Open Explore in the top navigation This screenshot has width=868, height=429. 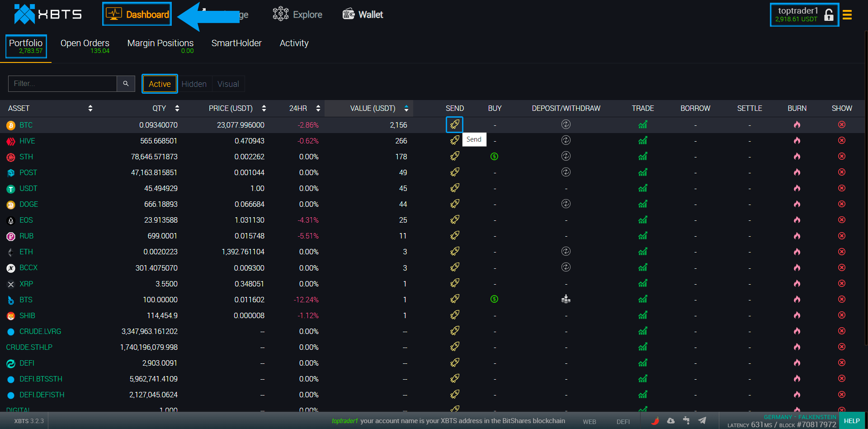point(297,14)
